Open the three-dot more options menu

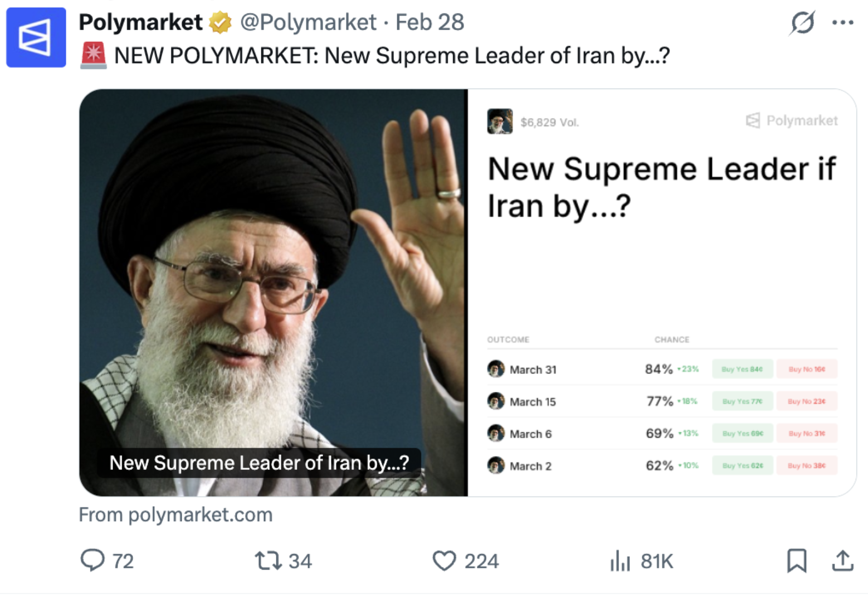[842, 23]
